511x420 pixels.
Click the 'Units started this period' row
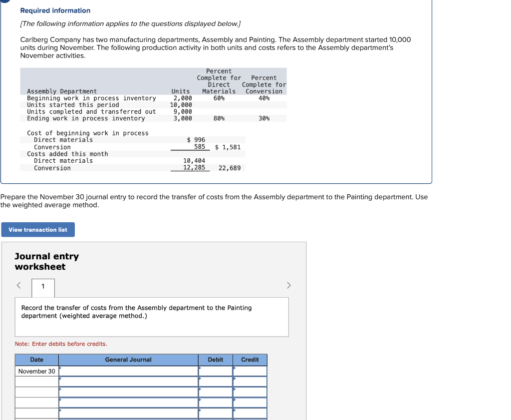[154, 105]
